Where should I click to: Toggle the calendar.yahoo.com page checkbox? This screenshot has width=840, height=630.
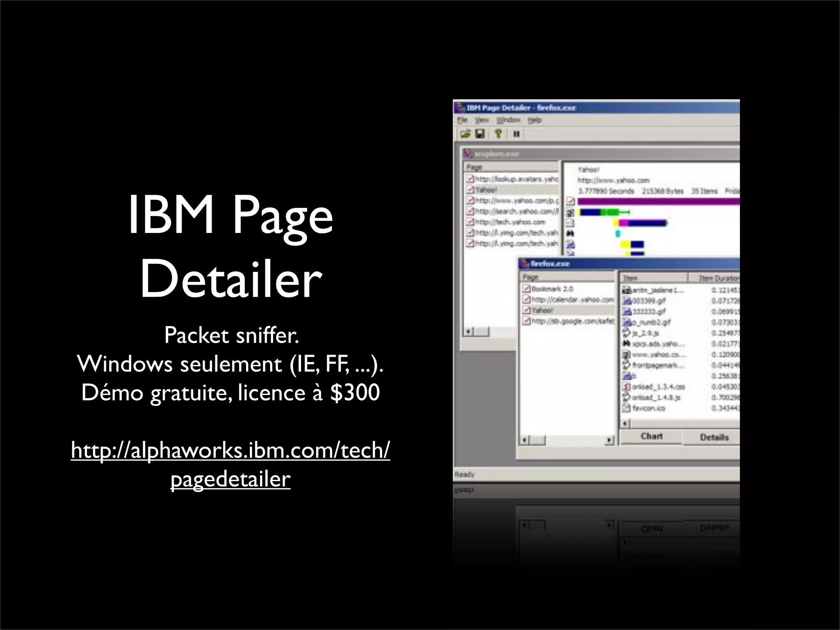[x=526, y=299]
